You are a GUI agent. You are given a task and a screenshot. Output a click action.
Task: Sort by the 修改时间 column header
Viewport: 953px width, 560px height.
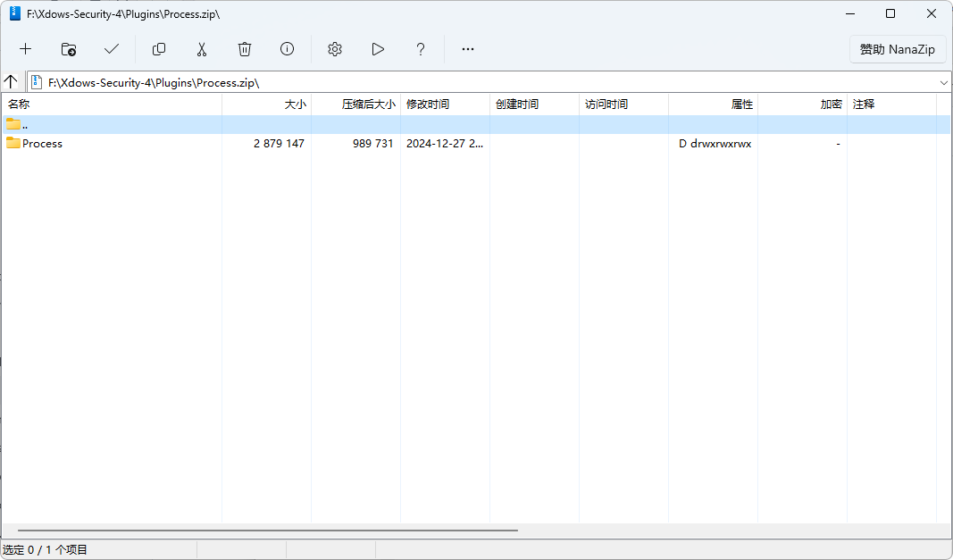(x=429, y=104)
